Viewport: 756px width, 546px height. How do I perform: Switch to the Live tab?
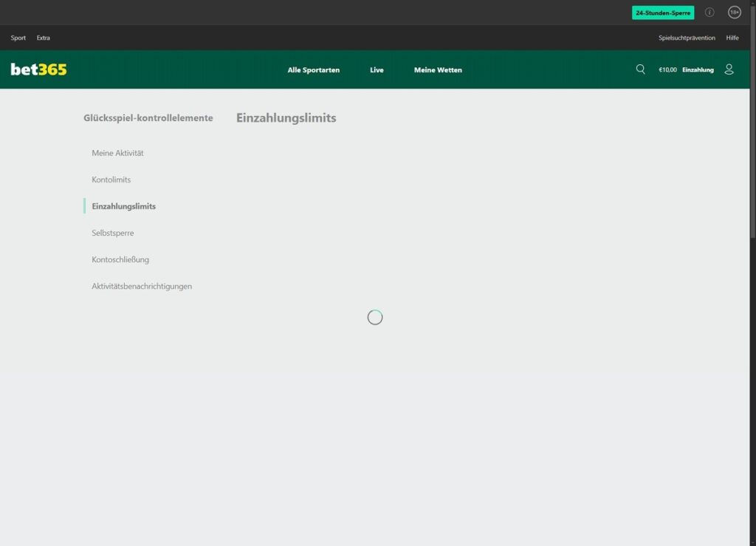[x=377, y=70]
